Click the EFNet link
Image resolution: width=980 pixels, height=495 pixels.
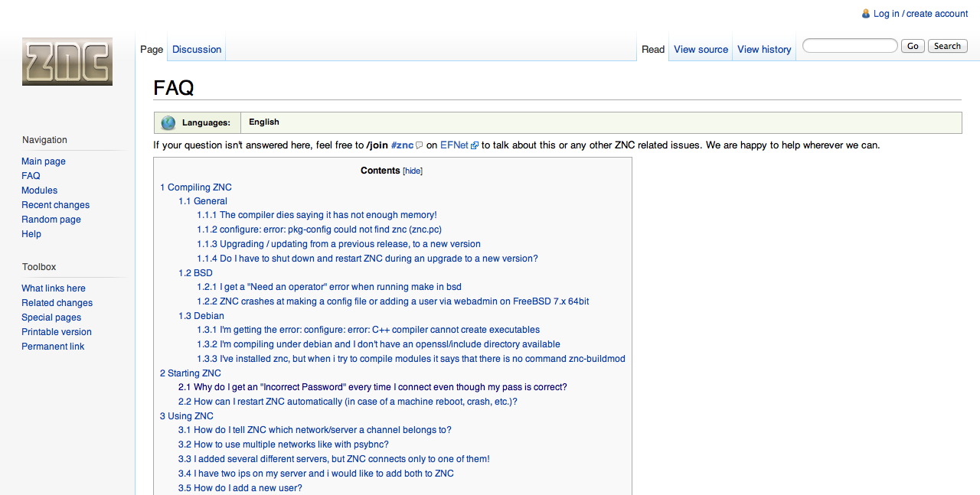(x=454, y=145)
